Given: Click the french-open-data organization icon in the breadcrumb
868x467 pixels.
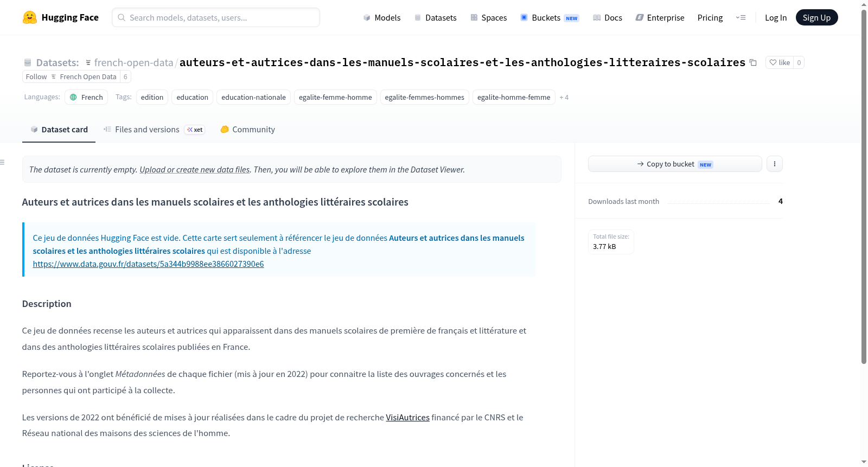Looking at the screenshot, I should click(x=88, y=62).
